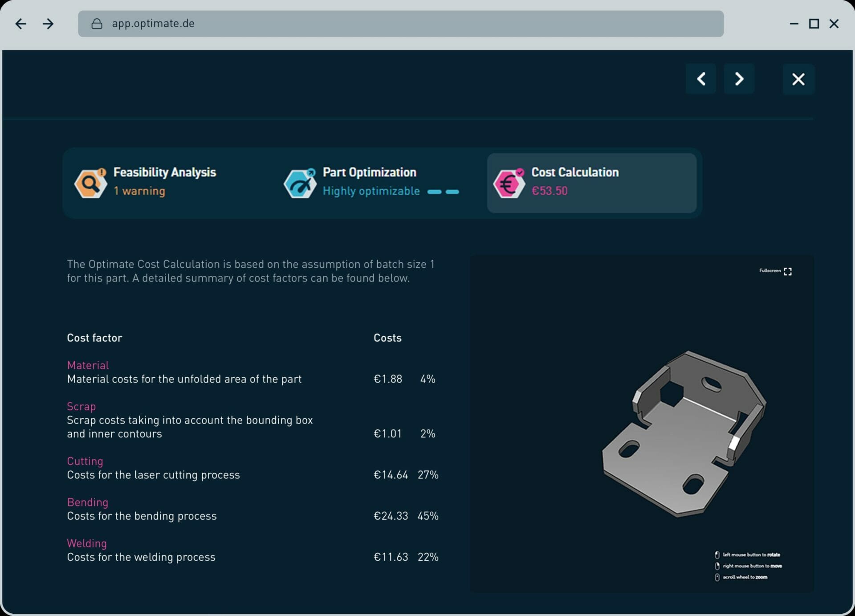
Task: Click the Cutting cost factor heading
Action: 85,461
